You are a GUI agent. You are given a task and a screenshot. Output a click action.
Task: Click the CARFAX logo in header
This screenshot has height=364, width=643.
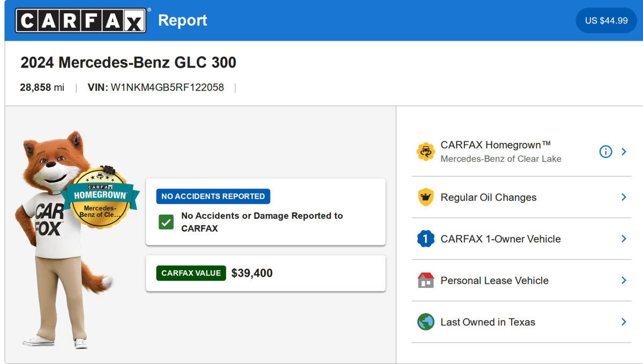pyautogui.click(x=81, y=20)
